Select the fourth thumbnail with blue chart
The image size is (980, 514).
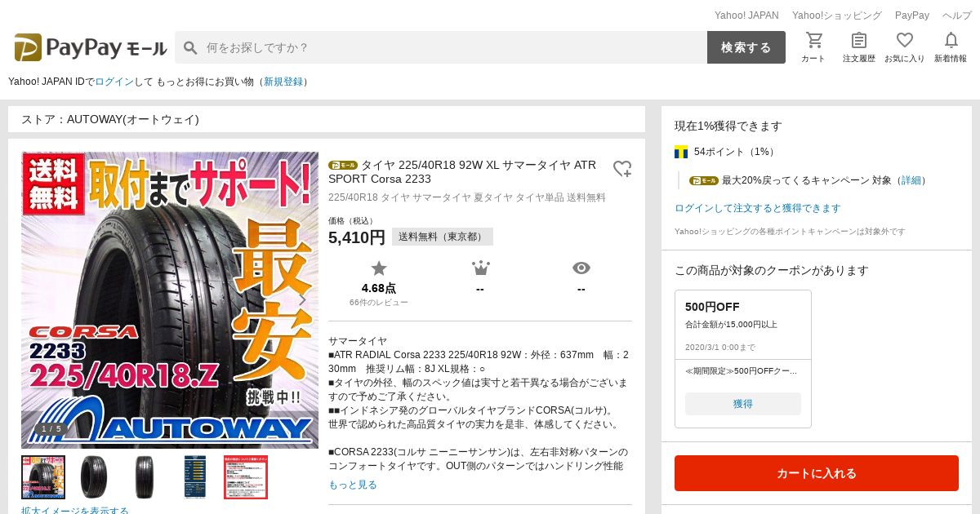[195, 477]
